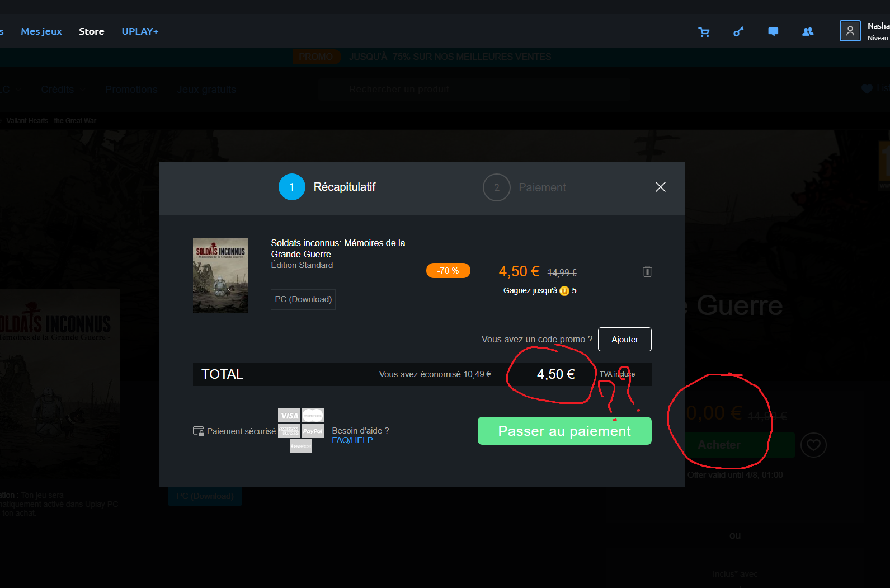The width and height of the screenshot is (890, 588).
Task: Open the Crédits dropdown in store menu
Action: (63, 90)
